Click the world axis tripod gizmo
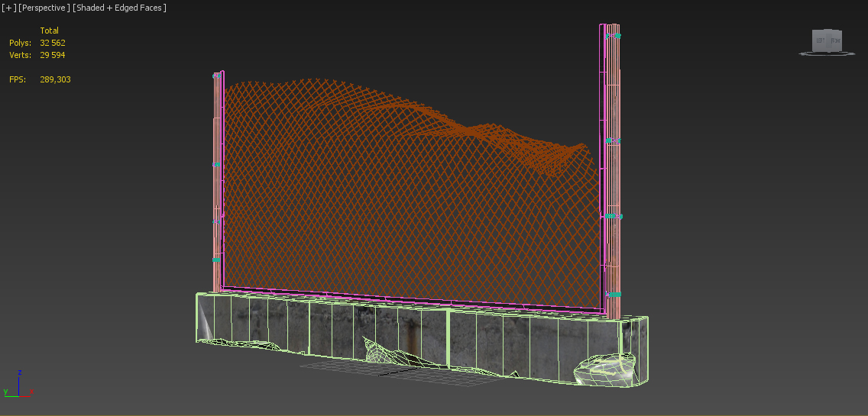Viewport: 868px width, 416px height. pyautogui.click(x=18, y=384)
